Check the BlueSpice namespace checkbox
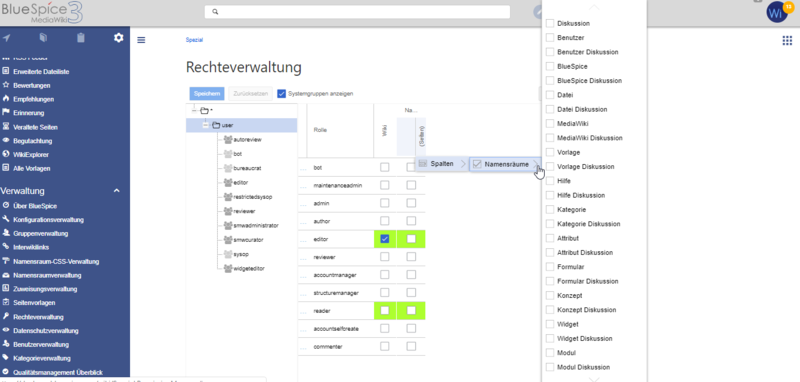 click(550, 66)
